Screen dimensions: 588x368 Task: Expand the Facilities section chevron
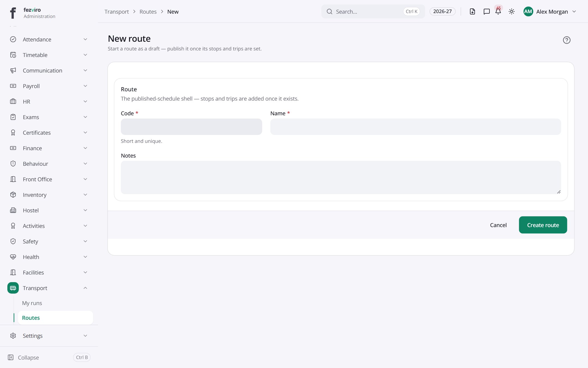tap(85, 272)
